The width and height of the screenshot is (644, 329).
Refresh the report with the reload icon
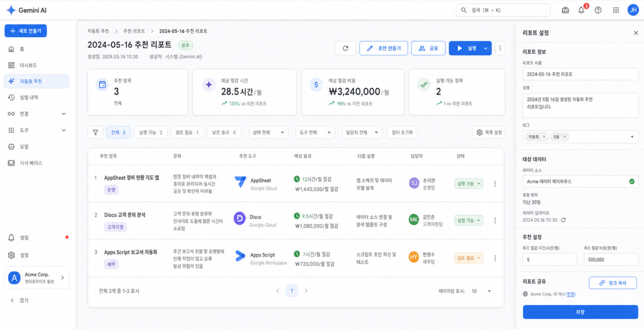pos(345,48)
